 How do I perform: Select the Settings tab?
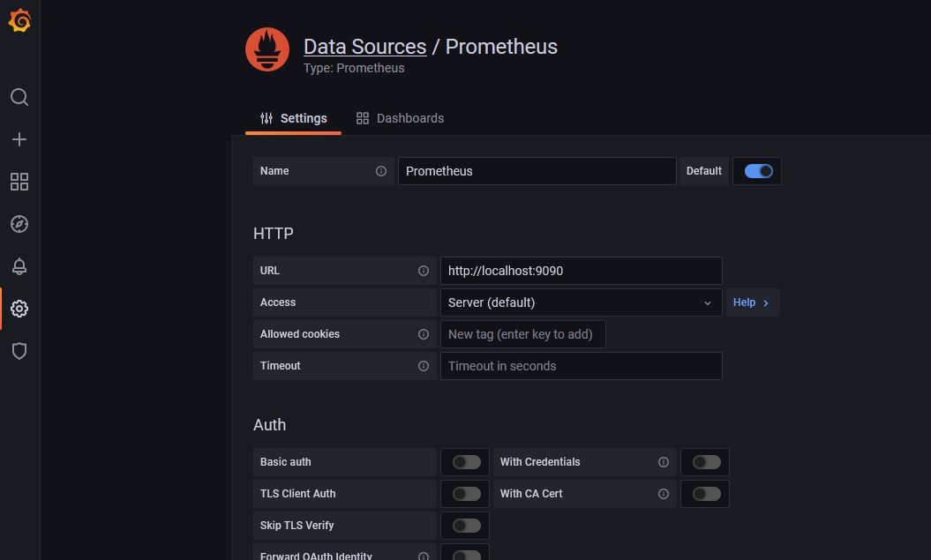pyautogui.click(x=294, y=117)
